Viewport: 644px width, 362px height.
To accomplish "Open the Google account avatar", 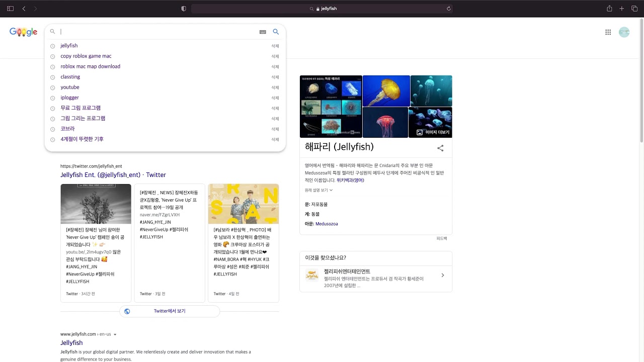I will 624,32.
